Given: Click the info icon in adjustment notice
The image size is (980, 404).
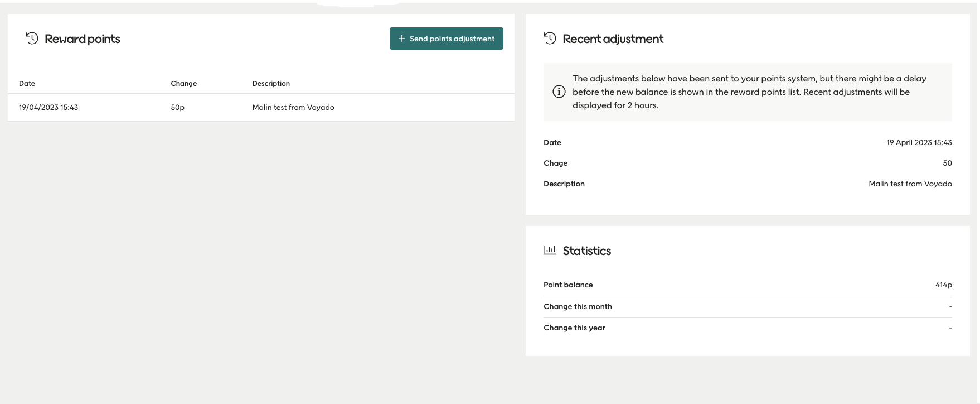Looking at the screenshot, I should click(x=559, y=92).
